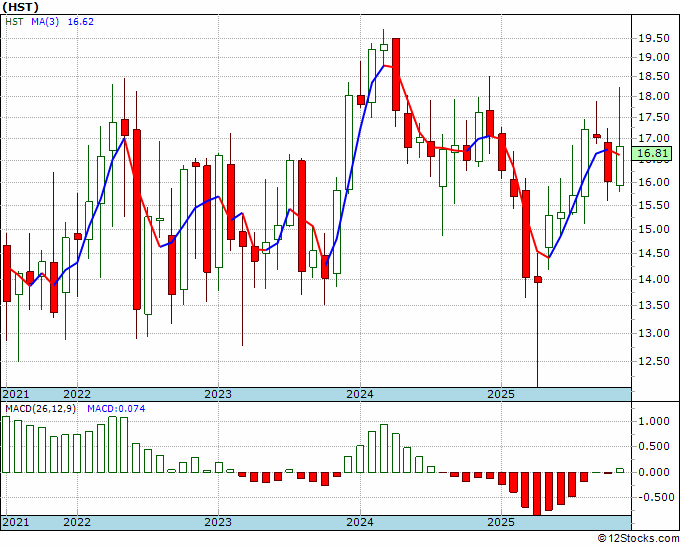Click the HST legend label
This screenshot has height=546, width=680.
tap(14, 22)
